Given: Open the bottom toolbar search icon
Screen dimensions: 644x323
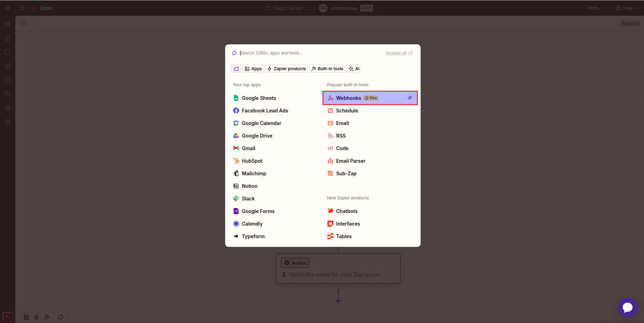Looking at the screenshot, I should (60, 317).
